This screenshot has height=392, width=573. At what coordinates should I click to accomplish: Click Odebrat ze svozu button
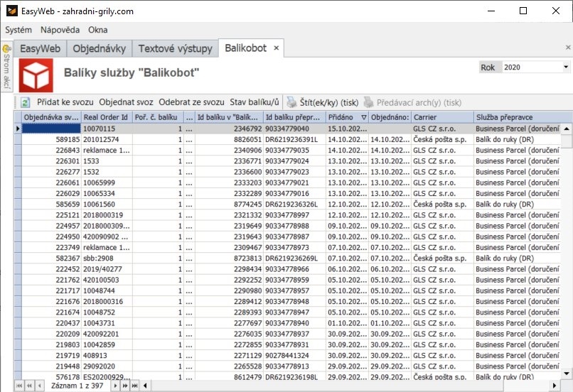click(191, 102)
